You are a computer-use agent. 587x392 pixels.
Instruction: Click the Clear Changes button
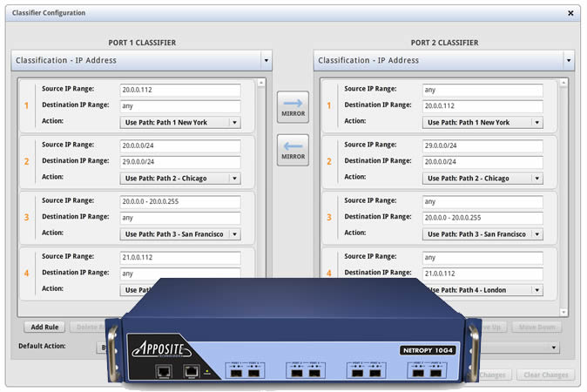pos(547,375)
